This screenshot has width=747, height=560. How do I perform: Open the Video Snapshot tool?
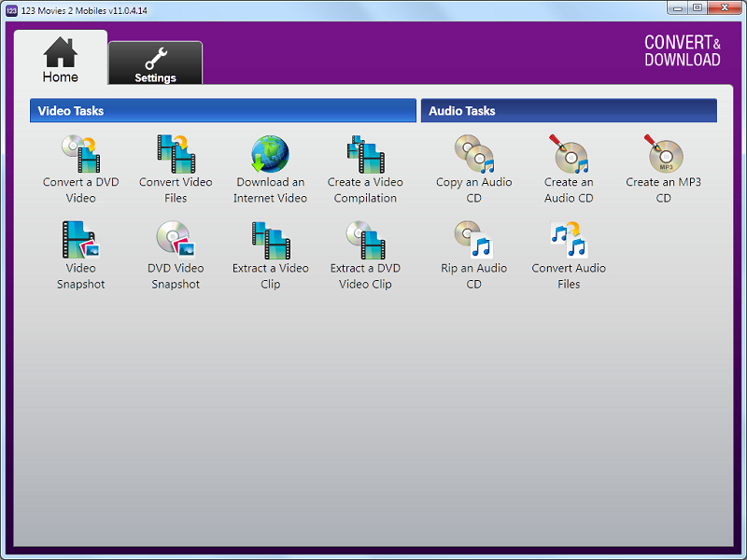[81, 240]
